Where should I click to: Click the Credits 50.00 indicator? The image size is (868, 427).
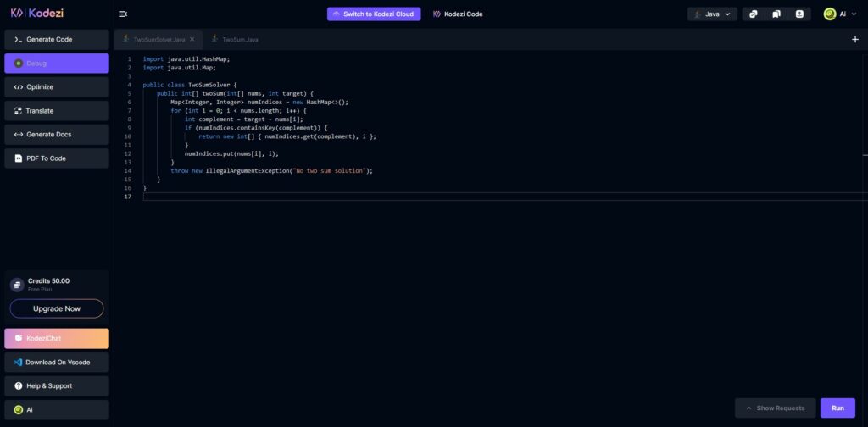(48, 281)
